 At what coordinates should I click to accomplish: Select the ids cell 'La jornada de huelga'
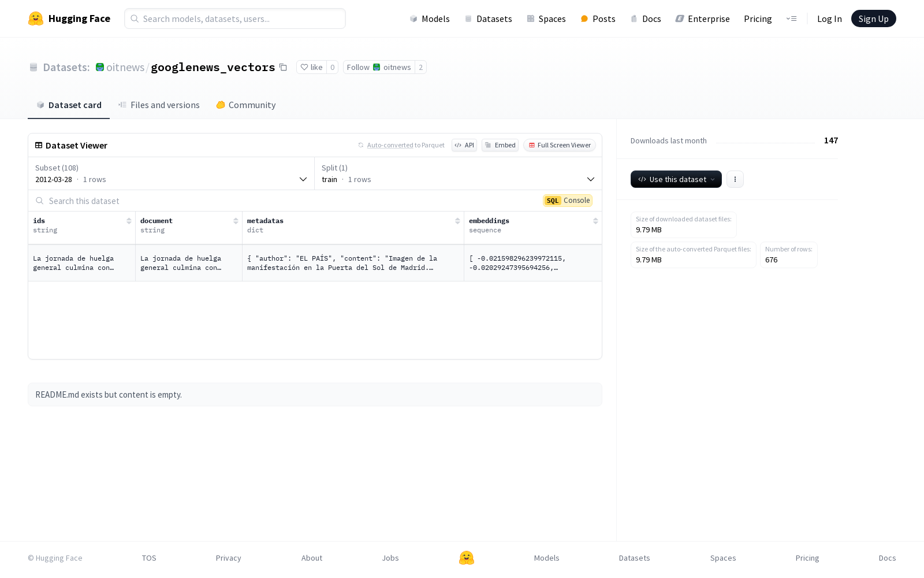click(x=82, y=263)
